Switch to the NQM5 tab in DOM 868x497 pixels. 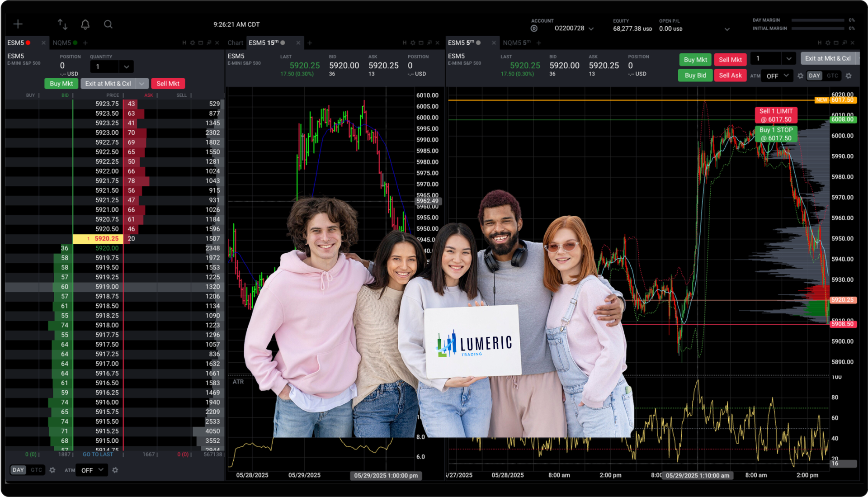(62, 43)
